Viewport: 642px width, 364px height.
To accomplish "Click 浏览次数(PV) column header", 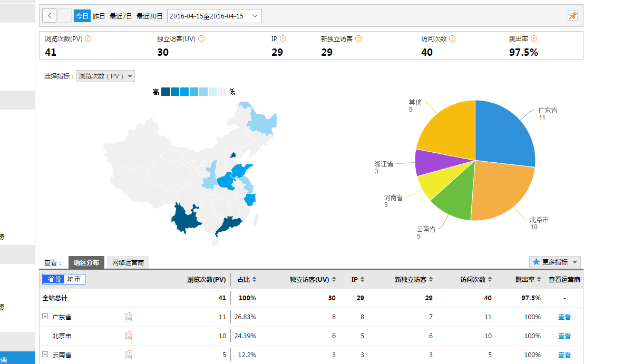I will (x=207, y=280).
